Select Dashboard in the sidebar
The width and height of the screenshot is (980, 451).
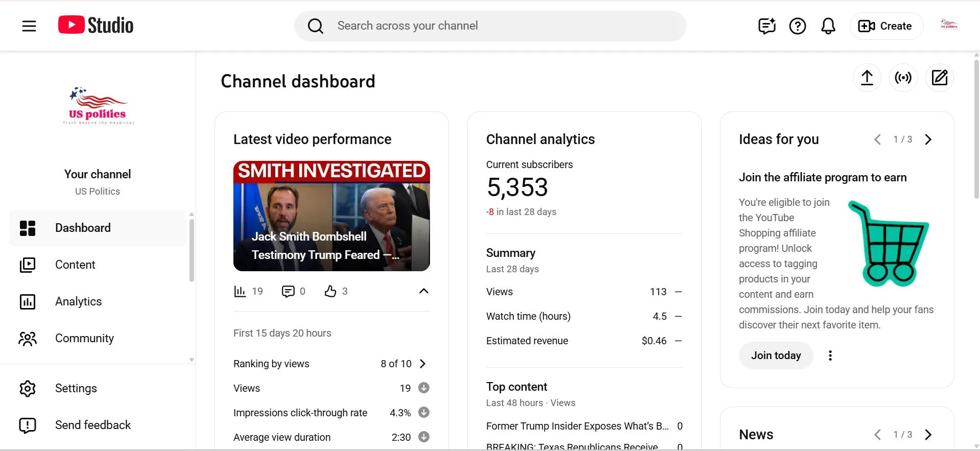click(x=98, y=228)
